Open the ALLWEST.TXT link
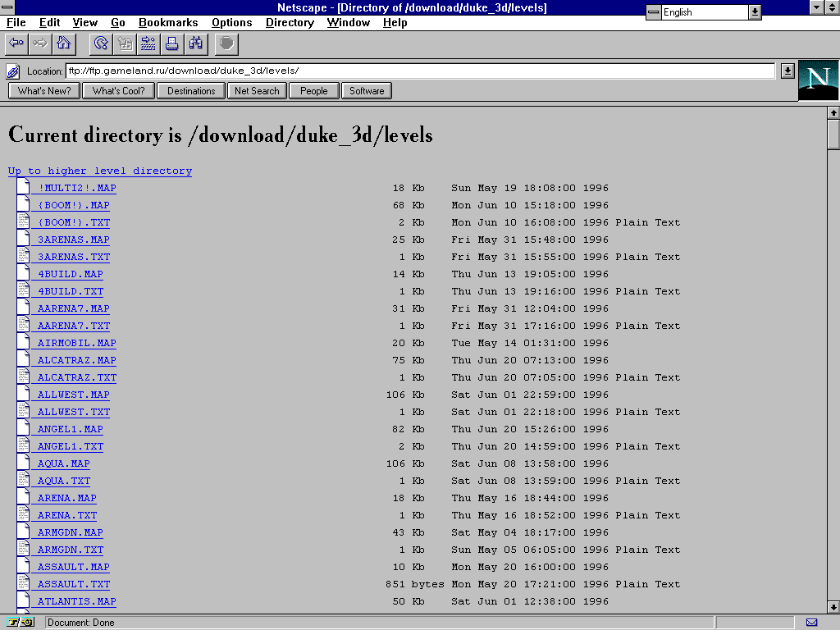 pyautogui.click(x=73, y=412)
